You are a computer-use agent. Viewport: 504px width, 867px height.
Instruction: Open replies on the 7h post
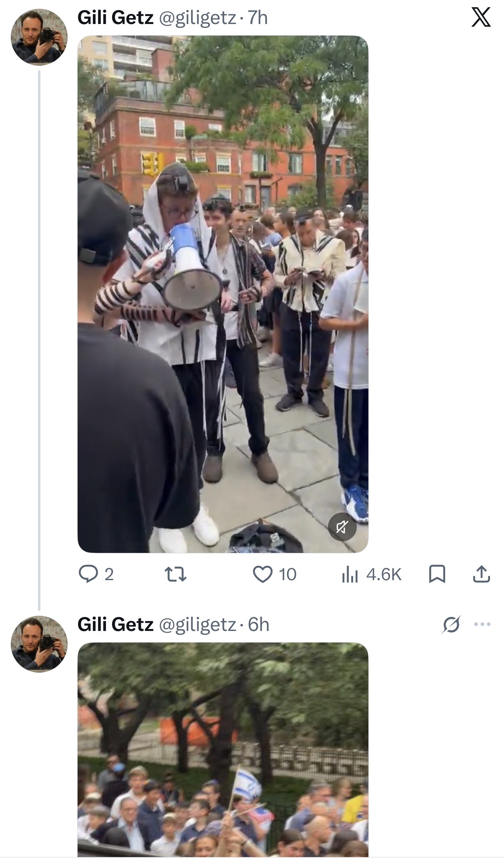[96, 575]
